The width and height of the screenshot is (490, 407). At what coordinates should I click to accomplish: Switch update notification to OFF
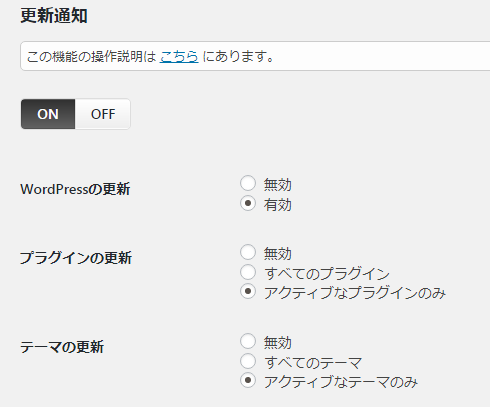pos(103,114)
